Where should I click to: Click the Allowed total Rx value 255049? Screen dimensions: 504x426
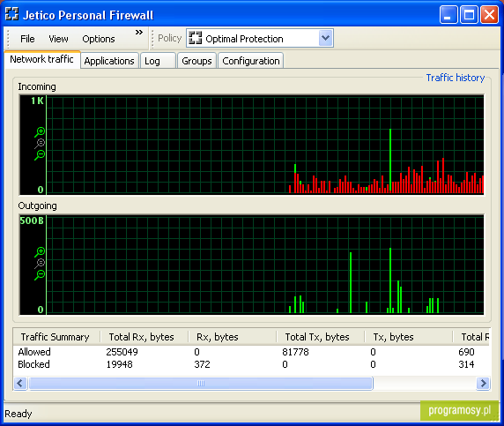(122, 352)
